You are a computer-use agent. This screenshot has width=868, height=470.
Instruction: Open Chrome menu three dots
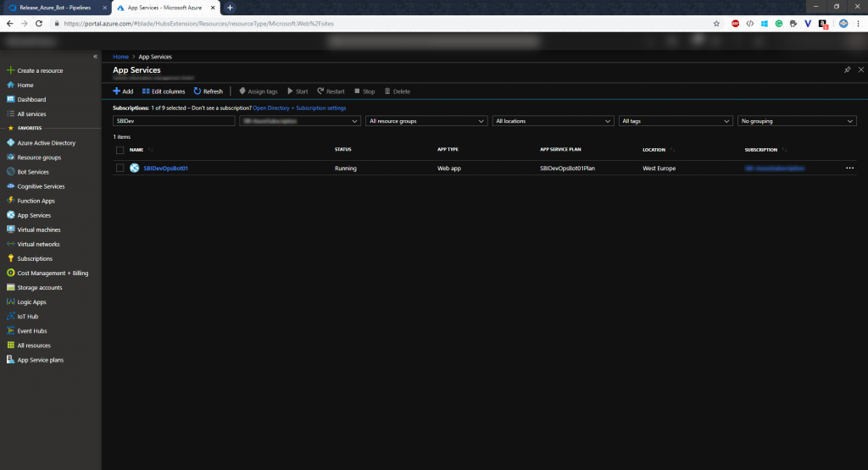pyautogui.click(x=858, y=24)
